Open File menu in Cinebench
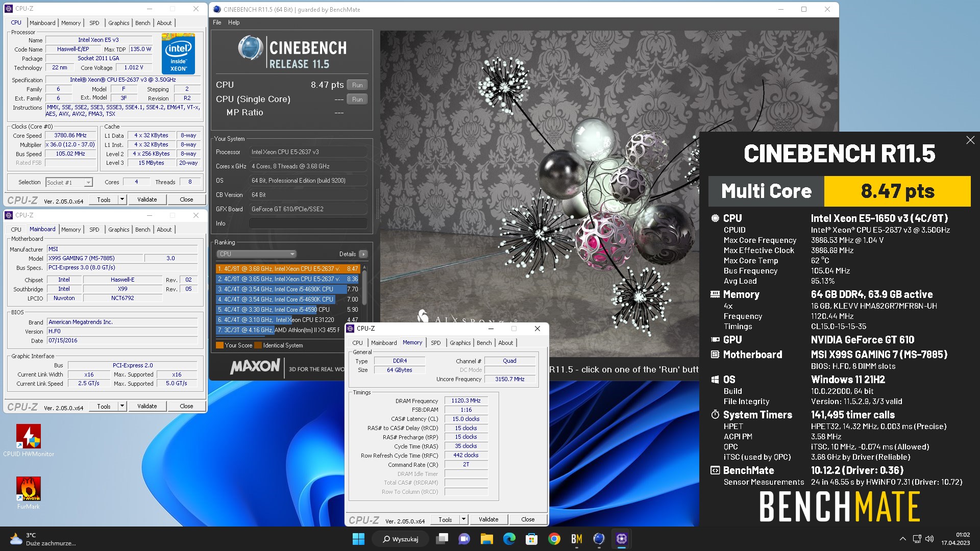This screenshot has height=551, width=980. click(x=217, y=22)
